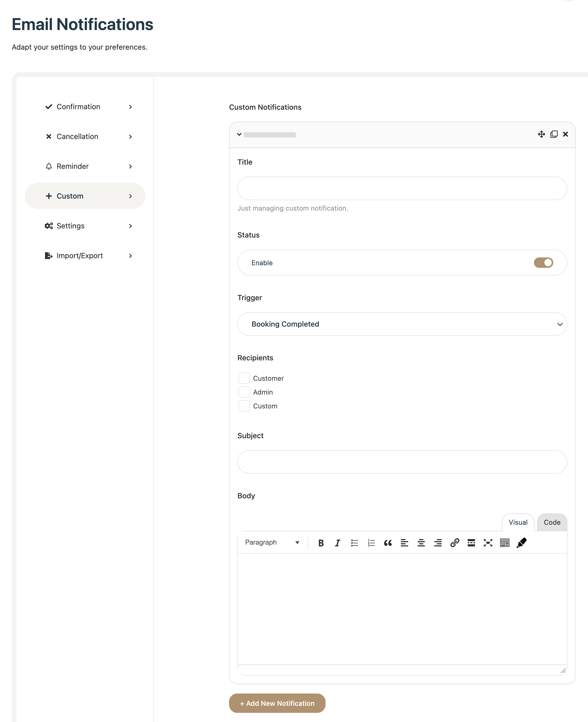Apply blockquote formatting

(x=388, y=543)
